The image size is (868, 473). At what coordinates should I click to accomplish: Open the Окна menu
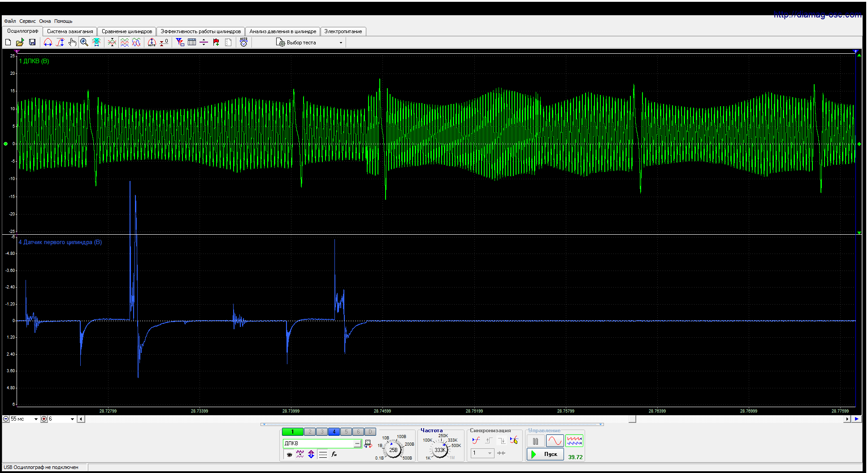point(45,21)
